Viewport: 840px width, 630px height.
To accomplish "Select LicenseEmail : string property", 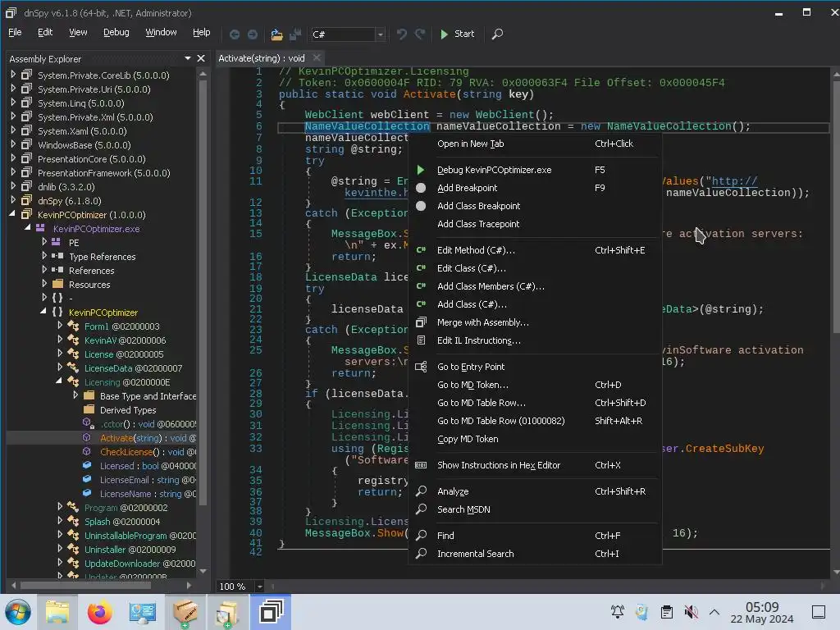I will coord(148,479).
